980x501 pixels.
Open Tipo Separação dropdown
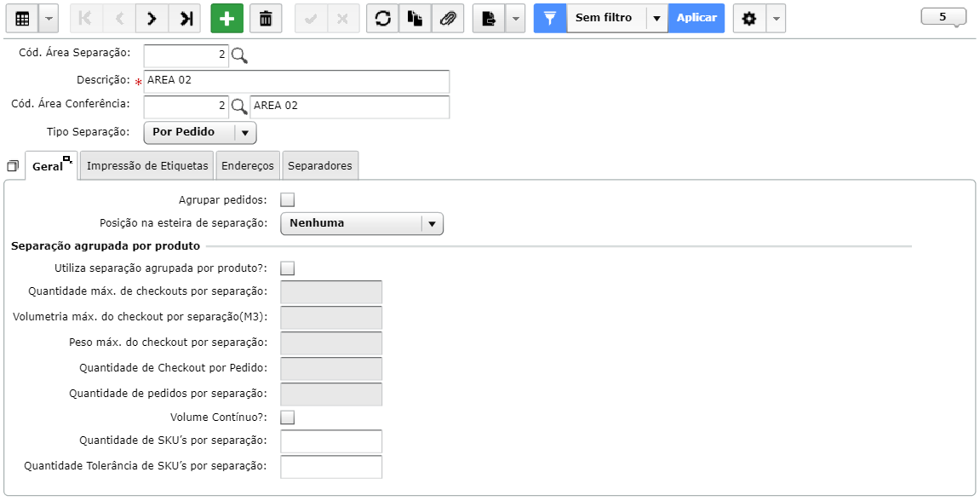click(200, 133)
